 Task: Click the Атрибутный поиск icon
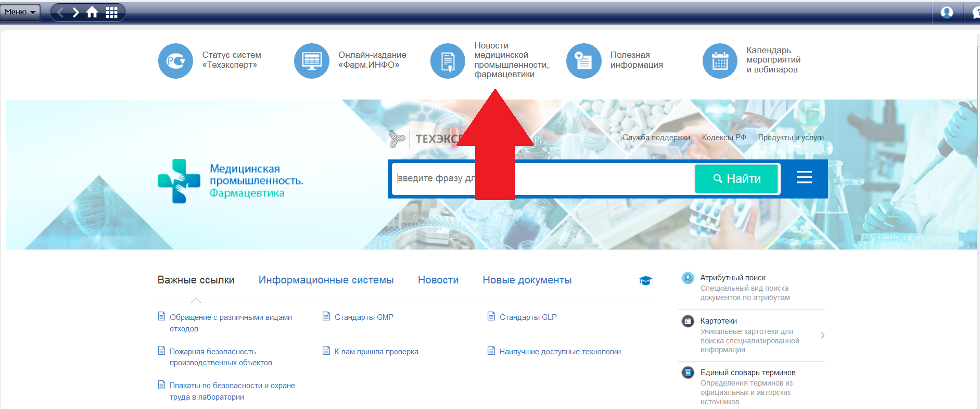click(688, 278)
